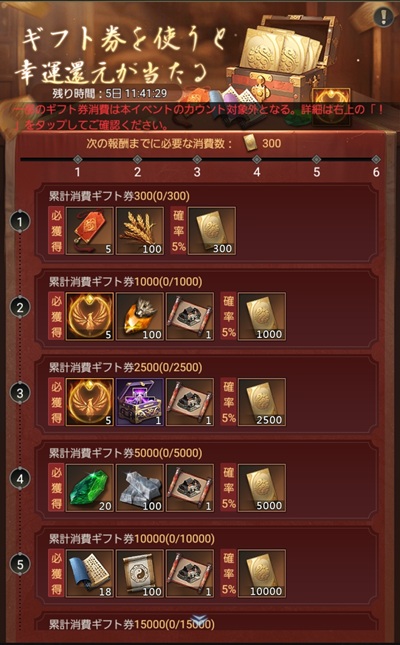
Task: Tap the numbered circle 3 on left side
Action: [20, 393]
